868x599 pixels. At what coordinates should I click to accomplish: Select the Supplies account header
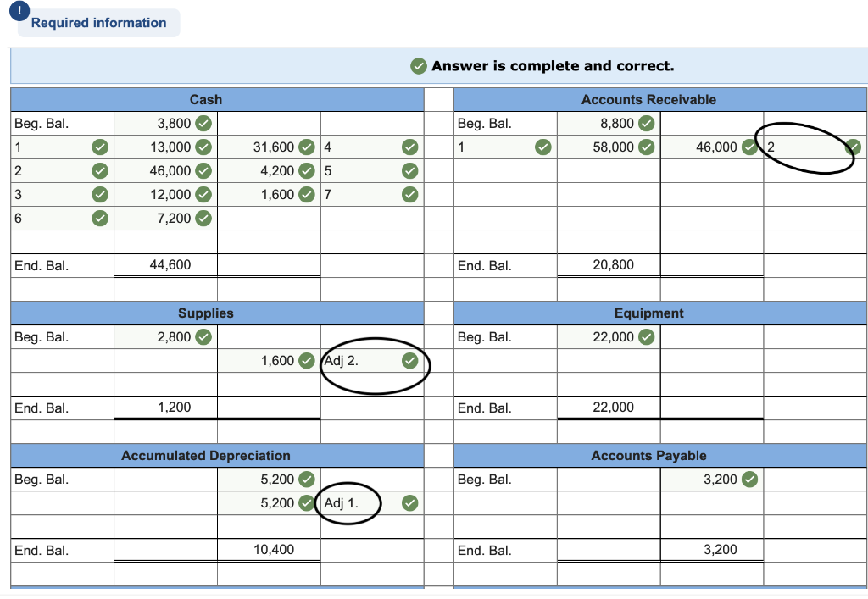coord(217,313)
